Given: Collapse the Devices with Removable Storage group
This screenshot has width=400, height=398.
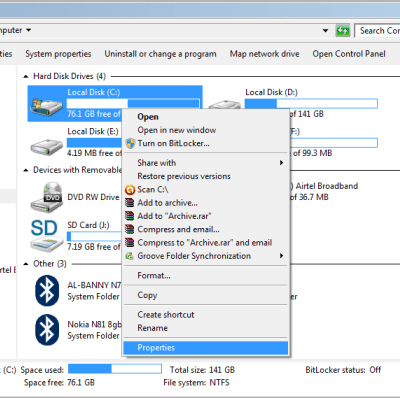Looking at the screenshot, I should click(26, 170).
